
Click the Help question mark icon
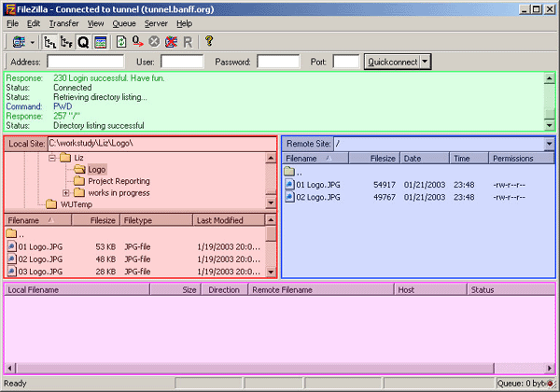pyautogui.click(x=209, y=41)
